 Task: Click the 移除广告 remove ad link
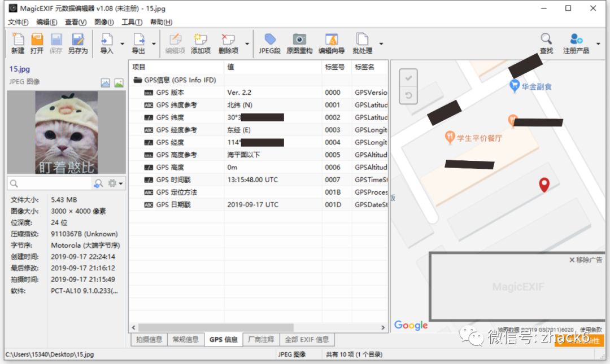[586, 260]
